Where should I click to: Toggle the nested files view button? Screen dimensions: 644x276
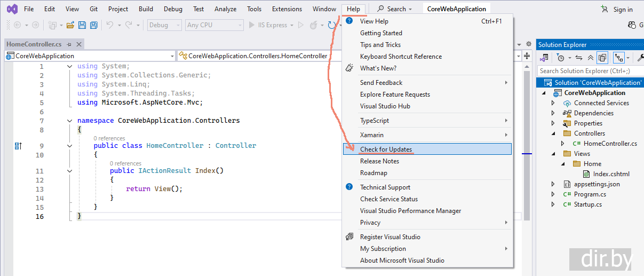point(619,58)
